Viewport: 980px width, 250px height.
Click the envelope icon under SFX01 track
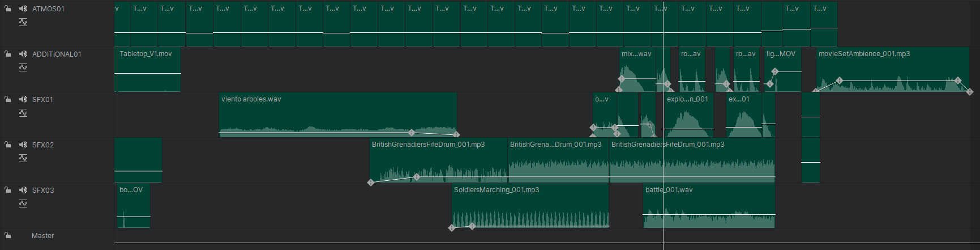[x=23, y=113]
